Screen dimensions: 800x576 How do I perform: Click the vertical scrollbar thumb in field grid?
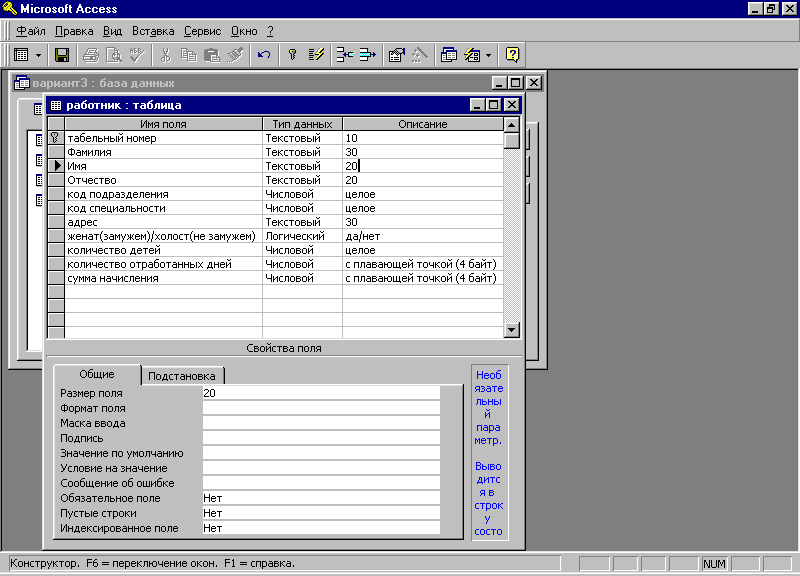pyautogui.click(x=512, y=140)
